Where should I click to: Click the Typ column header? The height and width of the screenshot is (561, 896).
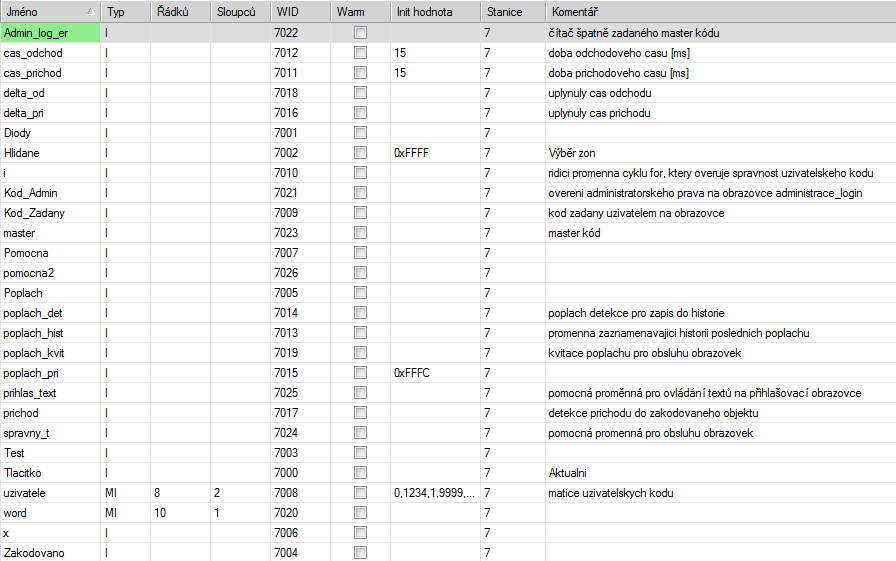tap(125, 11)
